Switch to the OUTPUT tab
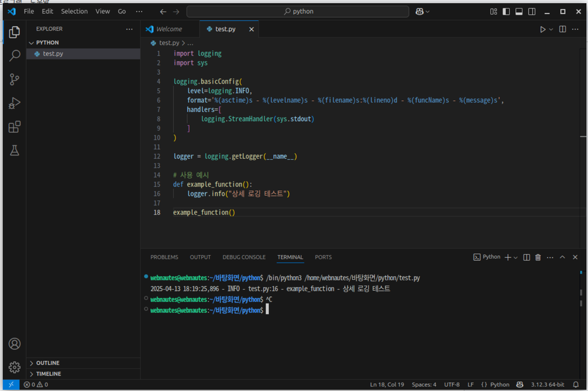The height and width of the screenshot is (391, 588). point(200,257)
